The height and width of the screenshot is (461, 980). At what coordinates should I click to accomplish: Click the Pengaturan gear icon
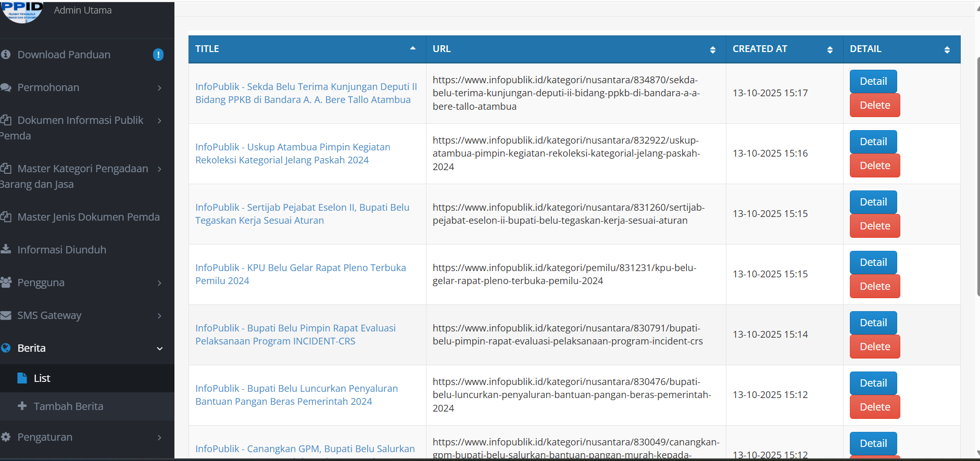pos(6,437)
